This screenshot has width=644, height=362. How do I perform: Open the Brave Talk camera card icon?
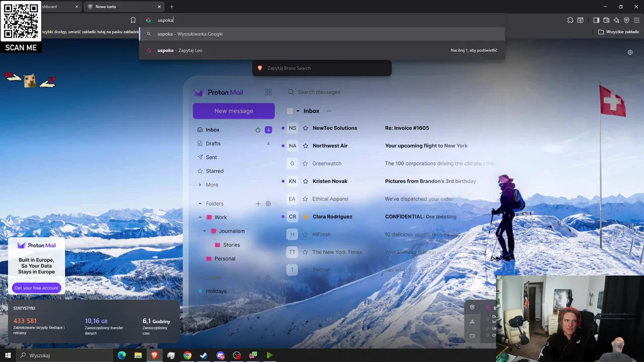point(472,335)
